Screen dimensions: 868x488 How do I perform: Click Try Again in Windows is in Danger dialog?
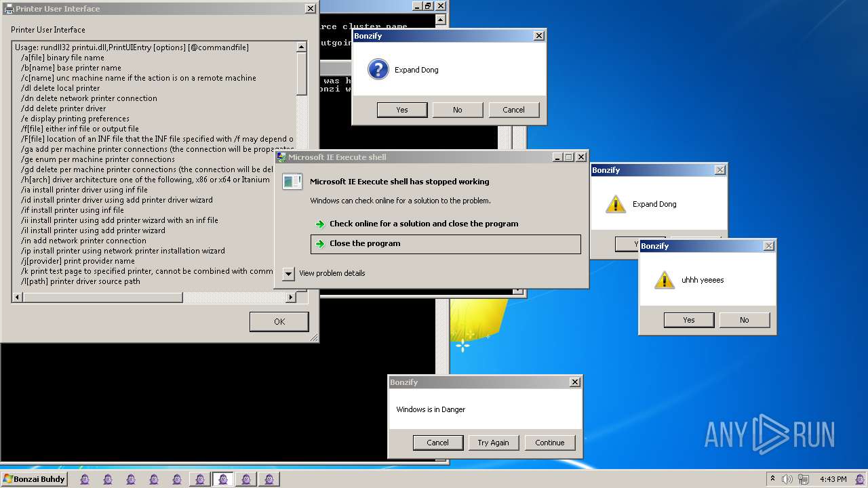(x=493, y=443)
